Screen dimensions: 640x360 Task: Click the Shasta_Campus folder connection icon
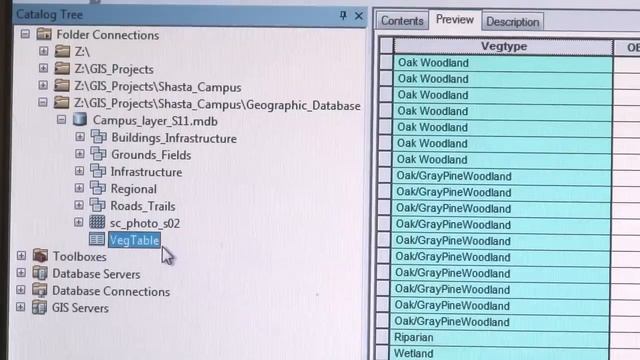click(62, 85)
